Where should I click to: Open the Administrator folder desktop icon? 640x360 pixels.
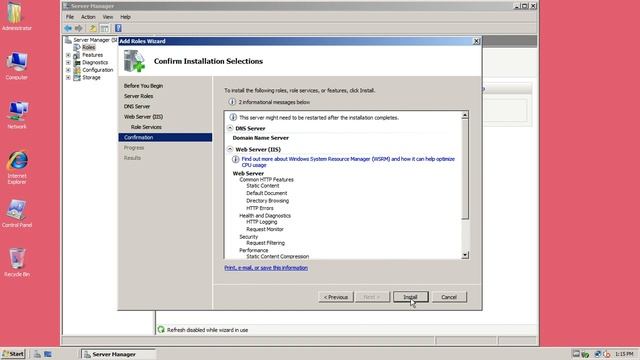click(x=16, y=16)
